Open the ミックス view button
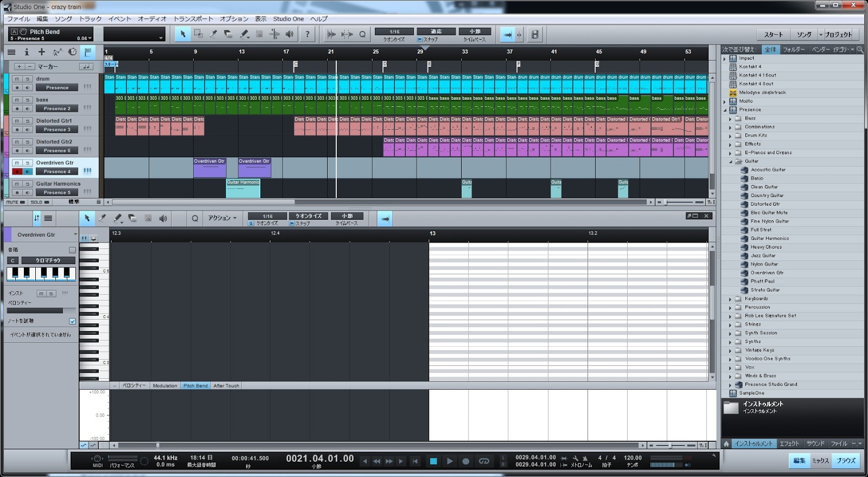Screen dimensions: 868x477 coord(820,461)
